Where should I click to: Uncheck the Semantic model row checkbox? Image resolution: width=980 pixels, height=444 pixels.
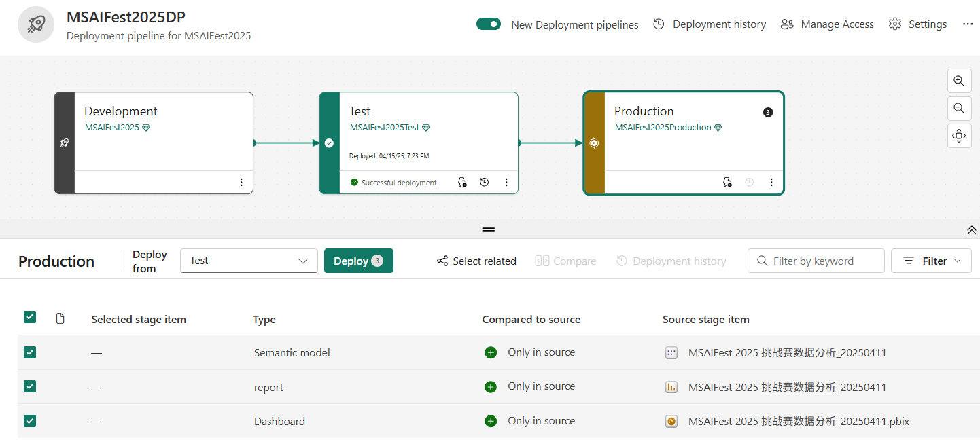pos(30,352)
